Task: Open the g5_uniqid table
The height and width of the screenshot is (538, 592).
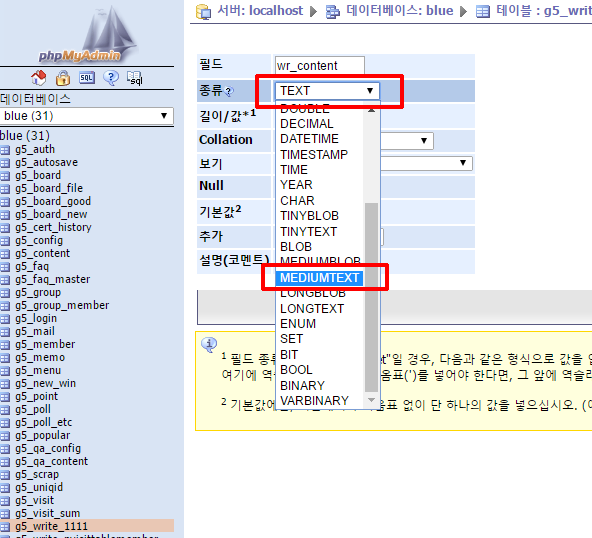Action: coord(39,487)
